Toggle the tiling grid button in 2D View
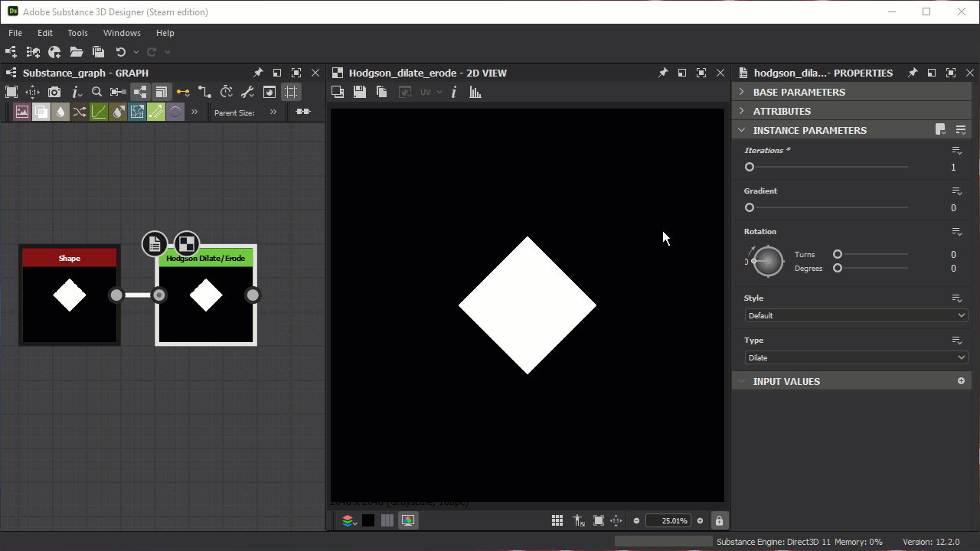Screen dimensions: 980x551 [x=557, y=520]
